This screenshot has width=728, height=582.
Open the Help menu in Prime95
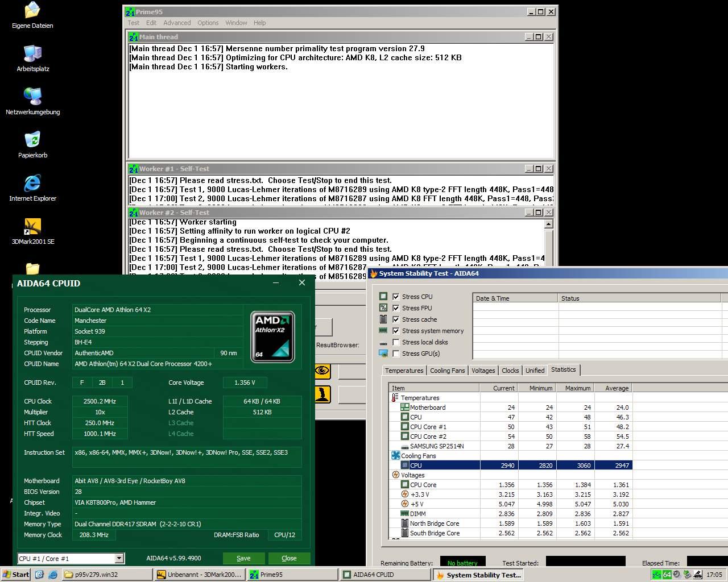260,23
